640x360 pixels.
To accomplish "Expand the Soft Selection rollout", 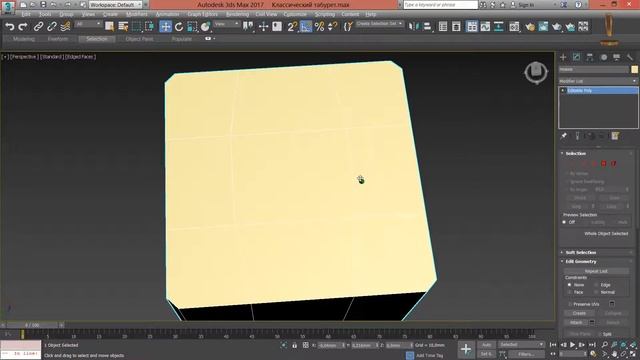I will click(580, 253).
